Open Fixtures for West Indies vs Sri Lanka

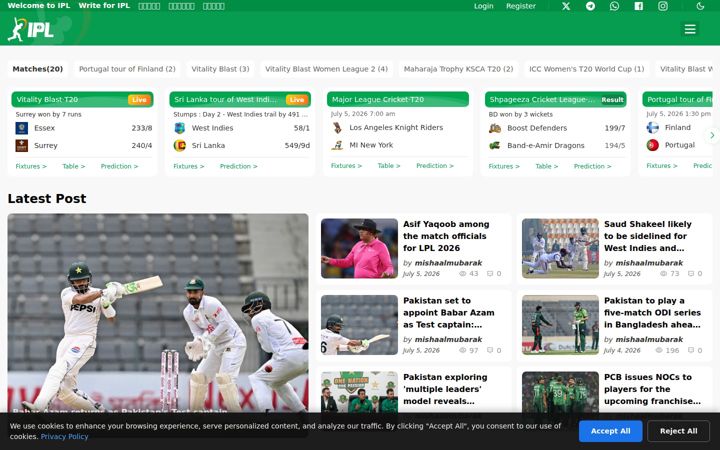189,166
